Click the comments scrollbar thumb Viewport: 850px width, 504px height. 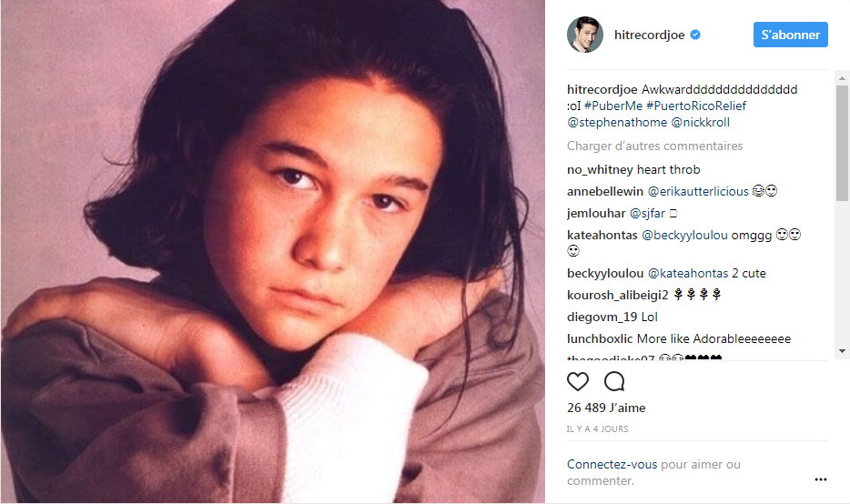coord(843,144)
